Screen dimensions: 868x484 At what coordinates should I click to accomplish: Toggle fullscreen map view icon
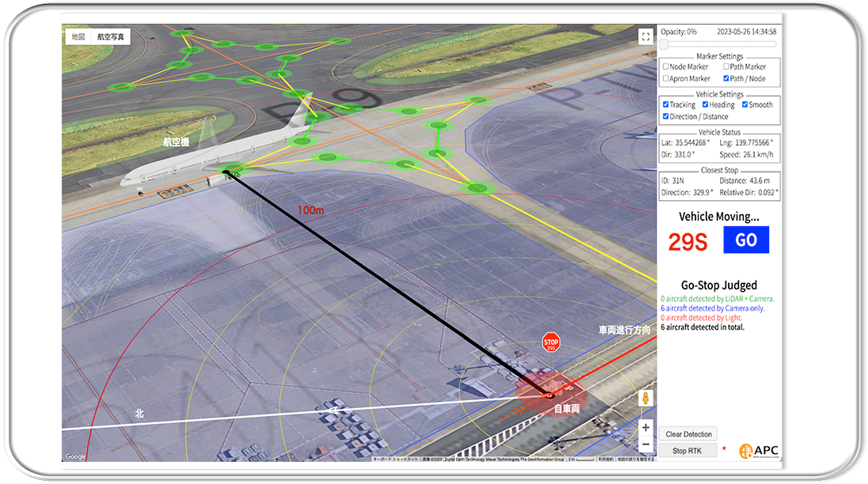(x=646, y=36)
